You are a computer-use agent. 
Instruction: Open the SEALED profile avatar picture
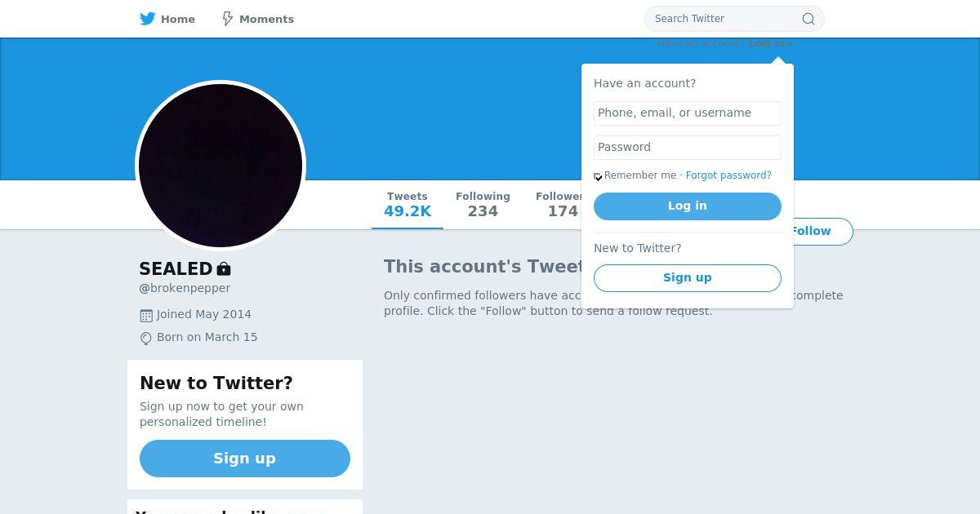pyautogui.click(x=220, y=166)
